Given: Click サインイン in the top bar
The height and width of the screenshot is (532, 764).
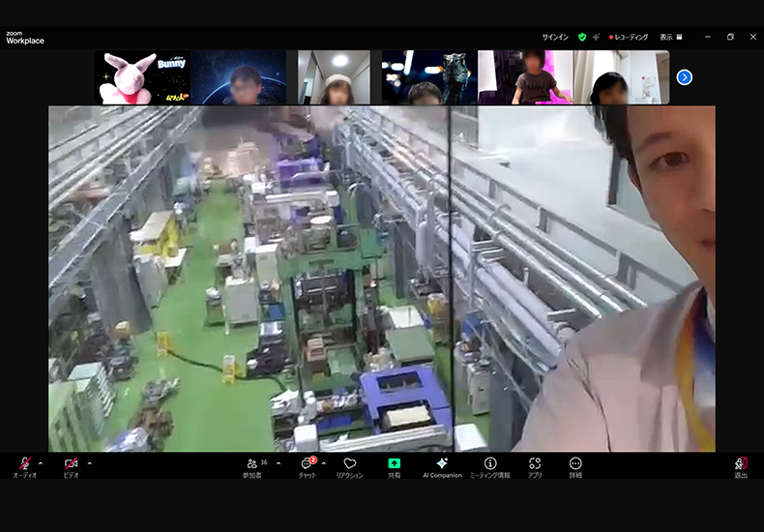Looking at the screenshot, I should coord(555,37).
